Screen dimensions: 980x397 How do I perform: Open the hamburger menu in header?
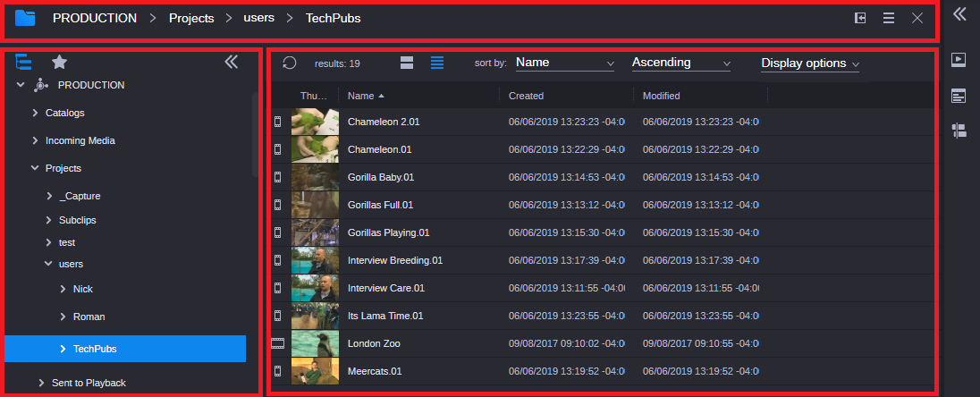[889, 18]
